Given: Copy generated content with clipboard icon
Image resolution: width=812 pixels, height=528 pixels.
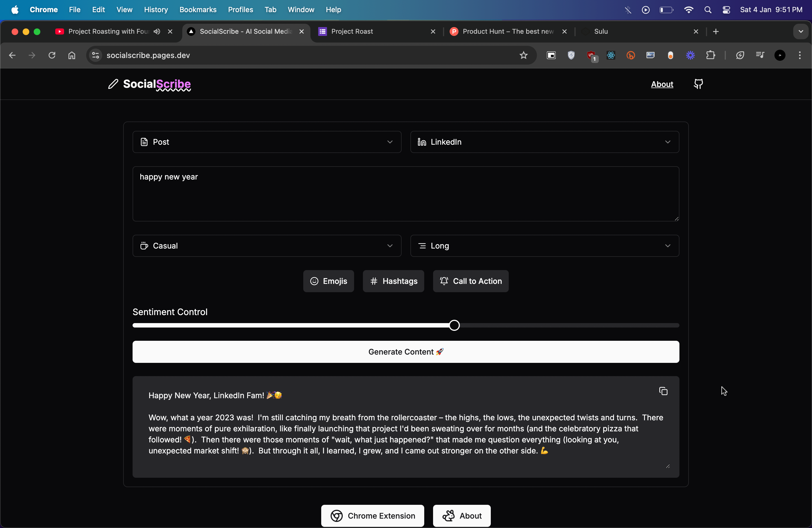Looking at the screenshot, I should click(x=663, y=391).
